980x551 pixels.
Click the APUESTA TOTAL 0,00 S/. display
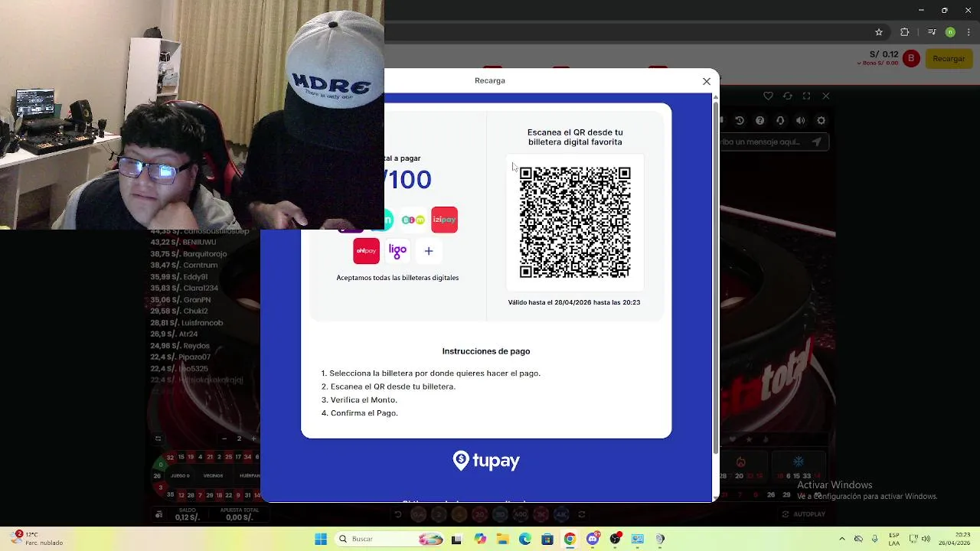pos(239,514)
